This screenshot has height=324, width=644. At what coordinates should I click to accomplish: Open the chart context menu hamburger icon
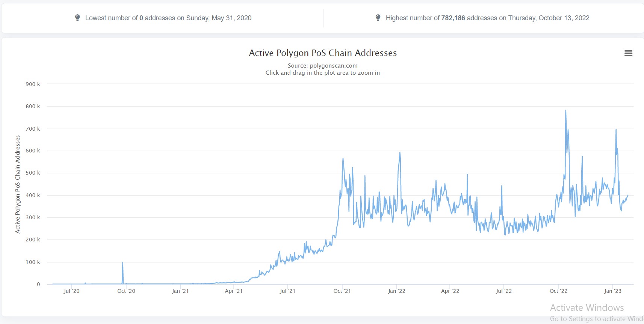coord(628,53)
